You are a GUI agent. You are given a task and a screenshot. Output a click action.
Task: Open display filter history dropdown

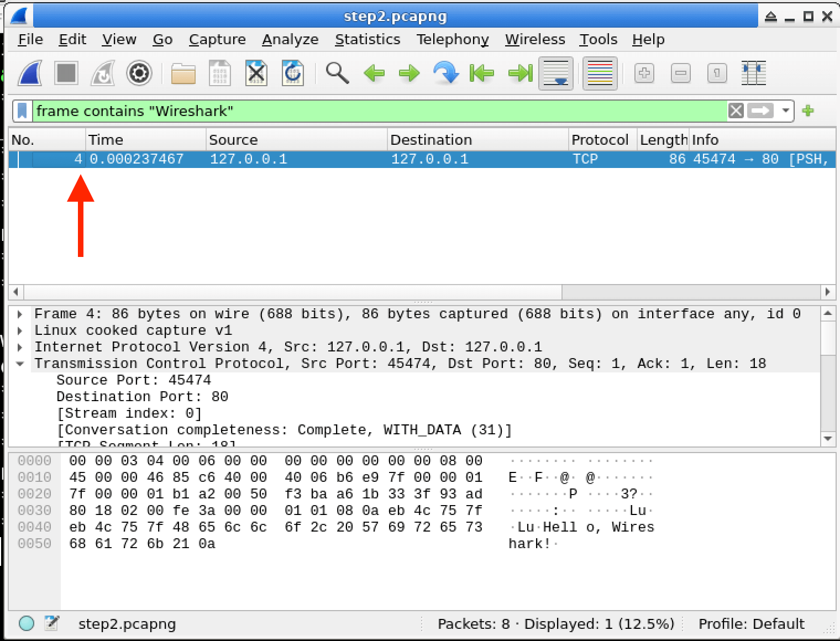point(785,111)
